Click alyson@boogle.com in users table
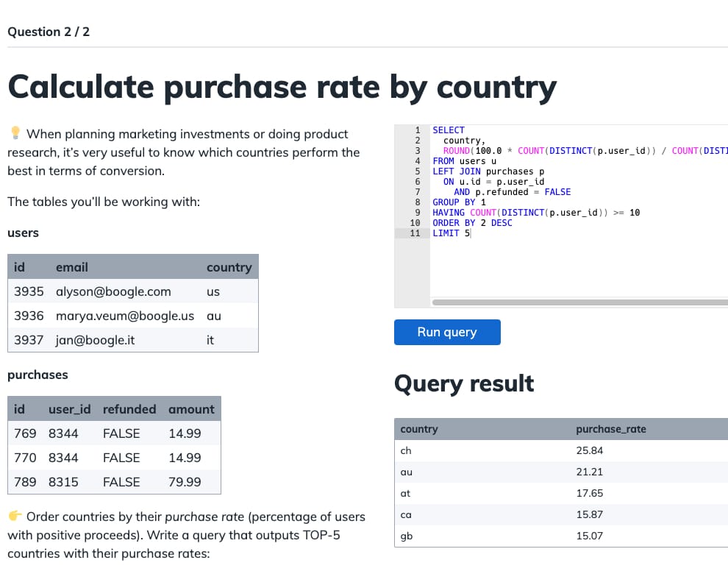The image size is (728, 574). (113, 291)
